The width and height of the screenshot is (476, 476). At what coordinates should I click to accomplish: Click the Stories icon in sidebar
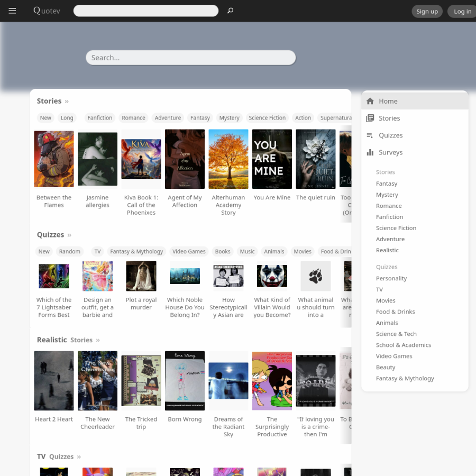[x=370, y=118]
